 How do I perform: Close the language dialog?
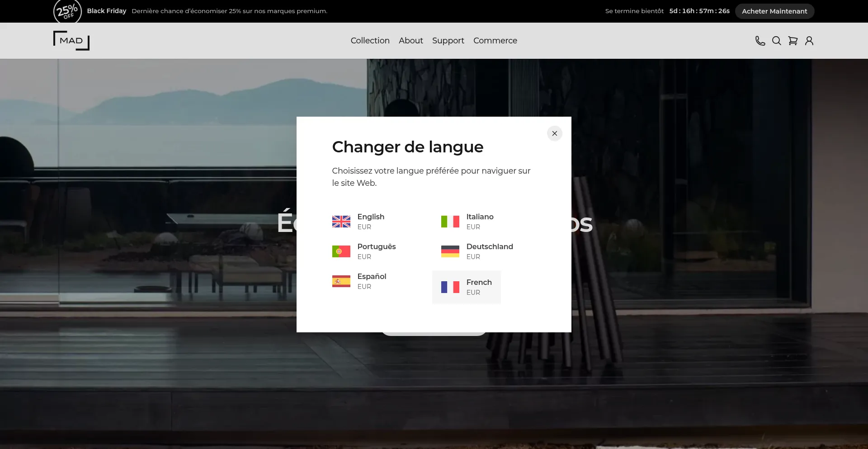pyautogui.click(x=554, y=133)
